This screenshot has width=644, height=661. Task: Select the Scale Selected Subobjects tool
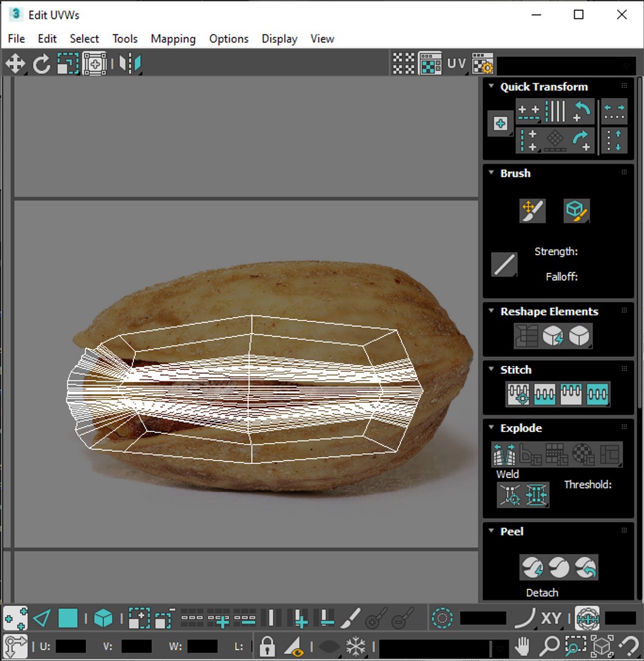click(68, 64)
